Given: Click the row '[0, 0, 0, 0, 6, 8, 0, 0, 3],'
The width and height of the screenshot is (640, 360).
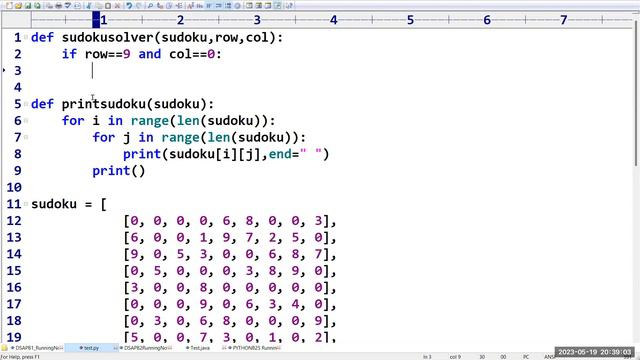Looking at the screenshot, I should coord(230,220).
